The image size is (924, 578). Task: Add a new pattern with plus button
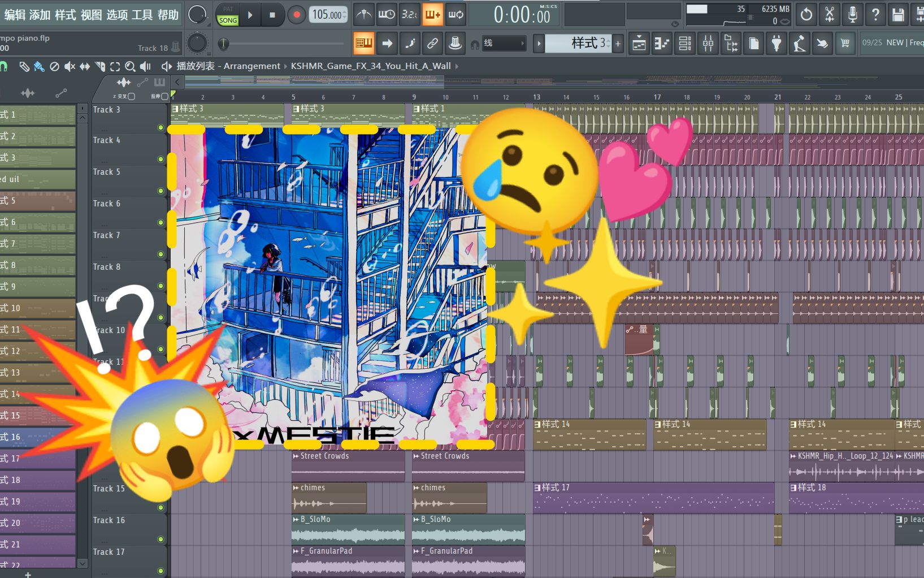[x=618, y=43]
